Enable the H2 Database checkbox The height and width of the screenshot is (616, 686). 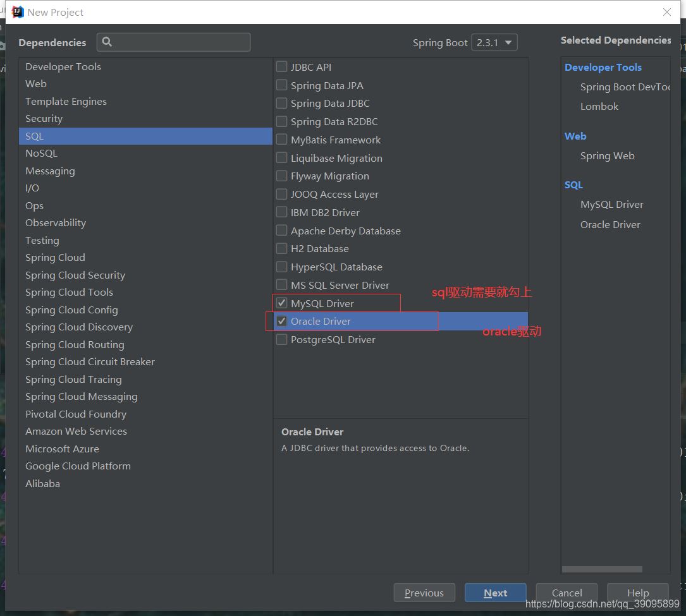[282, 248]
